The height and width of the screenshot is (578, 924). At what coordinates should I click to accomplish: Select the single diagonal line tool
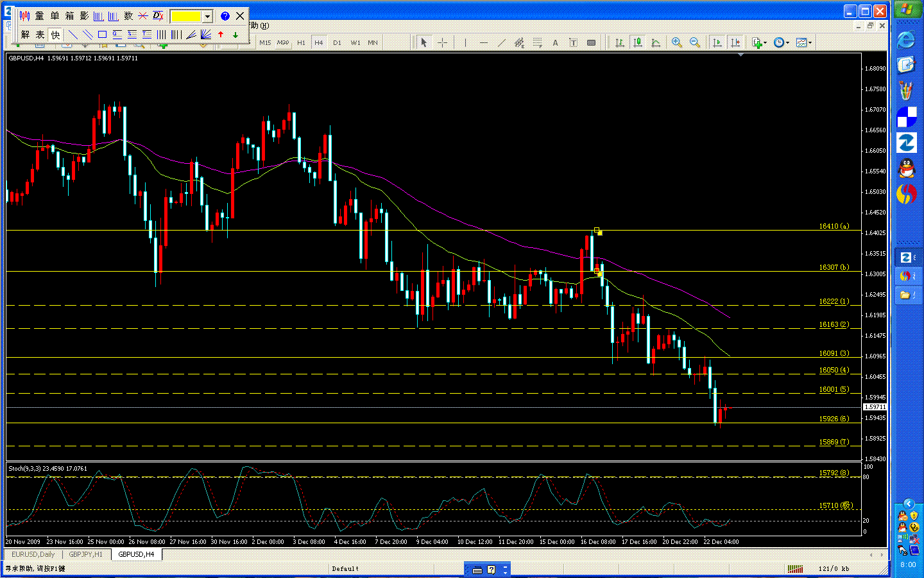click(73, 35)
